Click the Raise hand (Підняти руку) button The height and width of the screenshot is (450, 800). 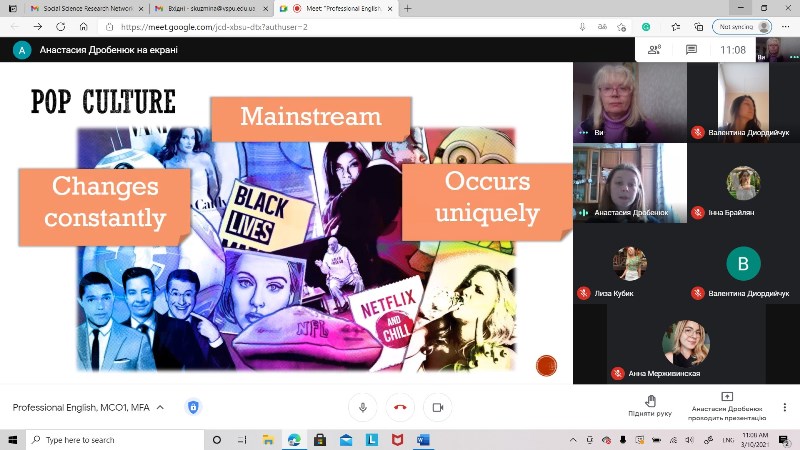(x=650, y=406)
